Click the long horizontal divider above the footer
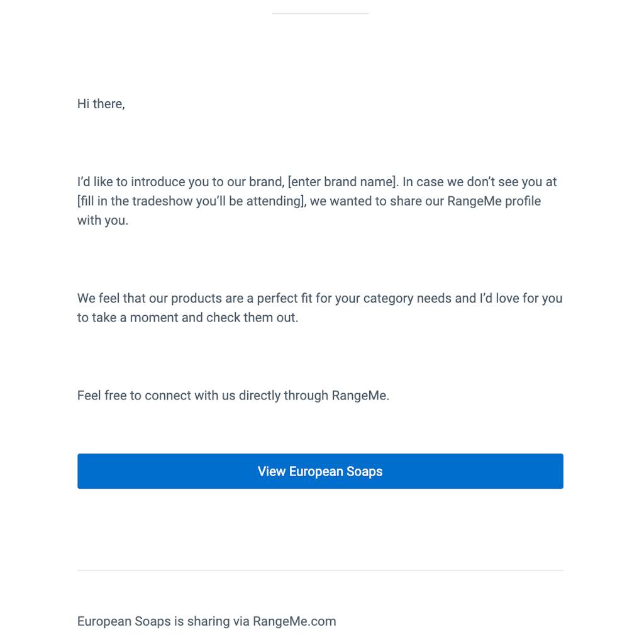644x644 pixels. coord(320,570)
